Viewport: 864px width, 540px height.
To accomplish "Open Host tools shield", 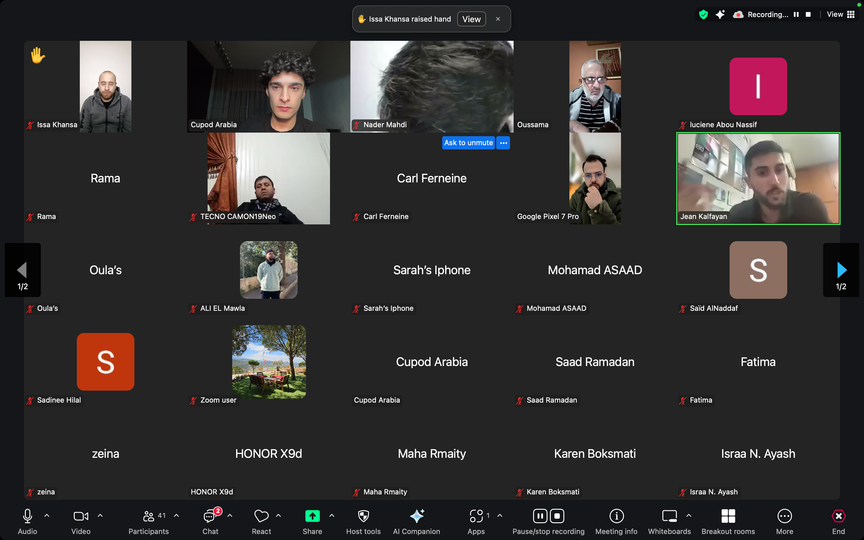I will tap(363, 522).
